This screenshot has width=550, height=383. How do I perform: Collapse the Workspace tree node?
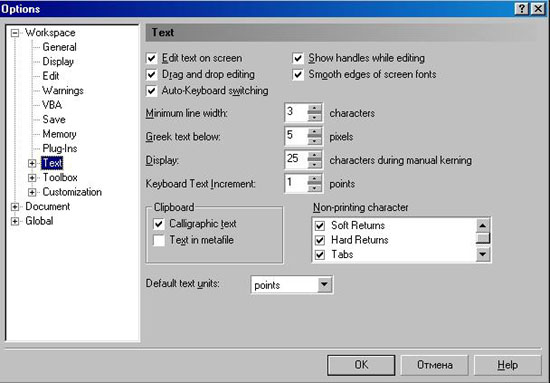coord(15,33)
